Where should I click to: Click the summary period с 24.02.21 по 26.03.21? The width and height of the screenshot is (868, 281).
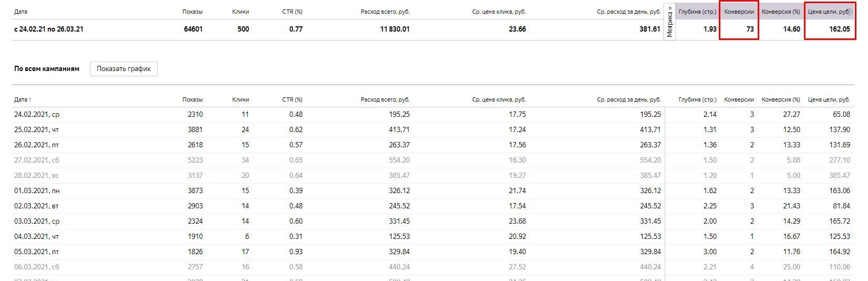[x=48, y=29]
